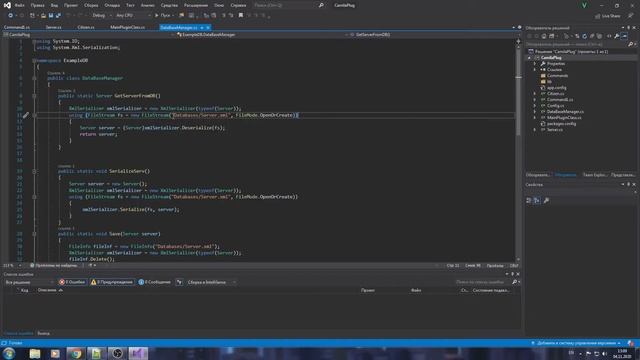This screenshot has height=360, width=640.
Task: Toggle the Solution Explorer preview selected items icon
Action: (x=624, y=36)
